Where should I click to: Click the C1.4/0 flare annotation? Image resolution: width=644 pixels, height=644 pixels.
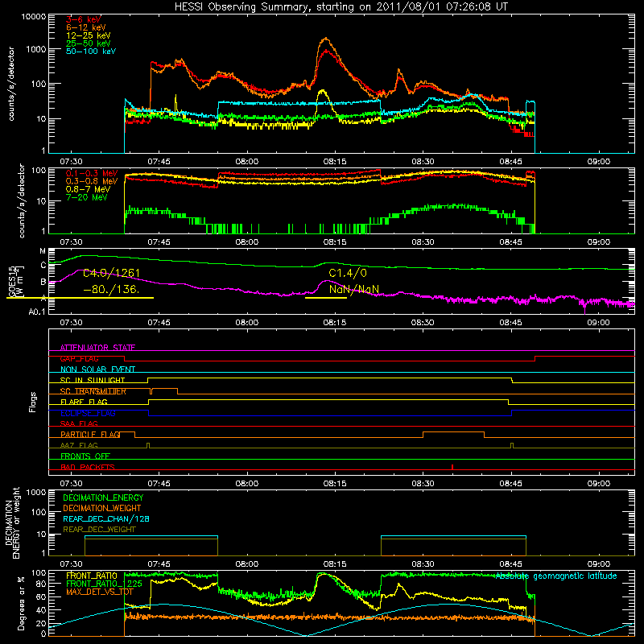pos(348,273)
